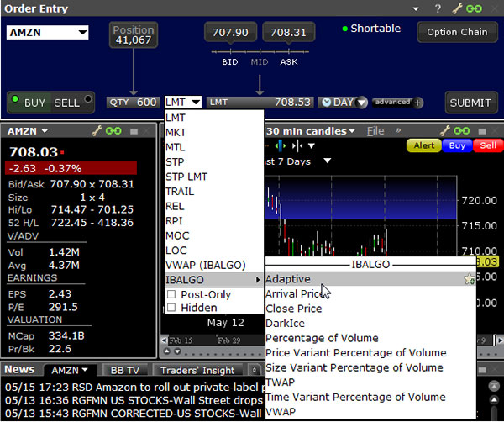
Task: Click news panel scroll-to-top icon
Action: click(x=494, y=385)
